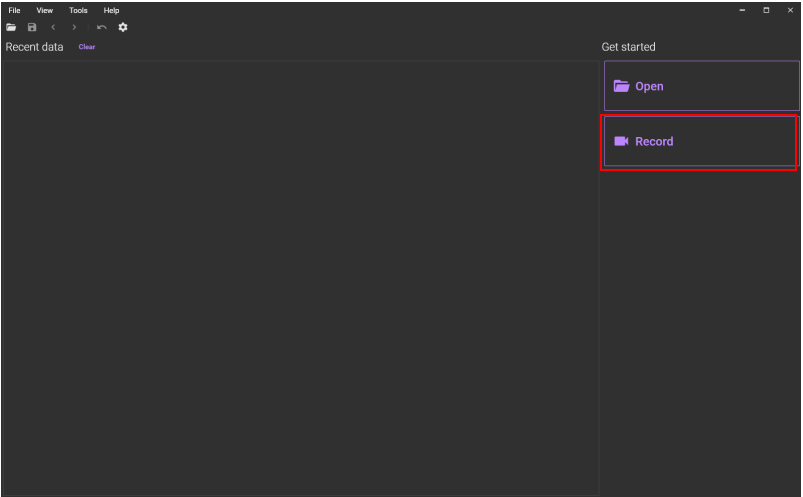Screen dimensions: 803x497
Task: Click the empty Recent data panel
Action: coord(301,278)
